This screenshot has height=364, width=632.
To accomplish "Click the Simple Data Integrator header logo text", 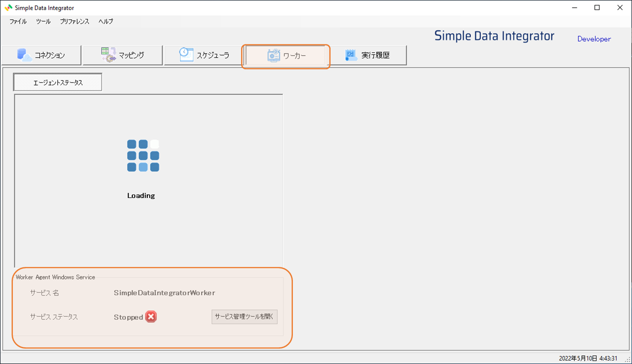I will [494, 36].
